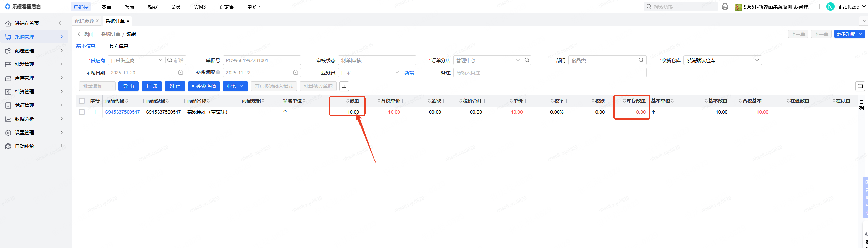
Task: Click the 返回 back link
Action: (x=85, y=34)
